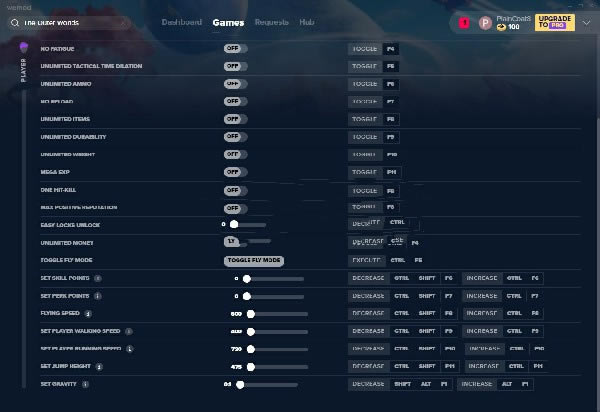Show info for Flying Speed
The height and width of the screenshot is (412, 600).
click(89, 313)
